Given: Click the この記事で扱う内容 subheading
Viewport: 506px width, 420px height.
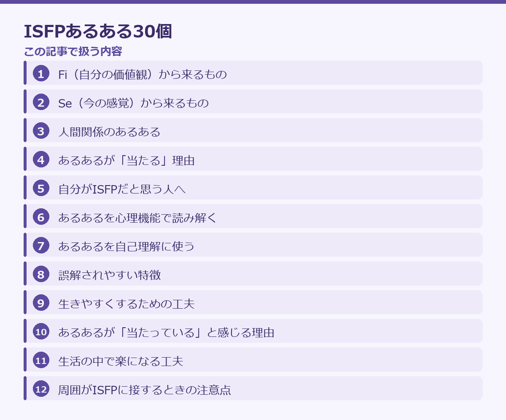Looking at the screenshot, I should [x=73, y=51].
